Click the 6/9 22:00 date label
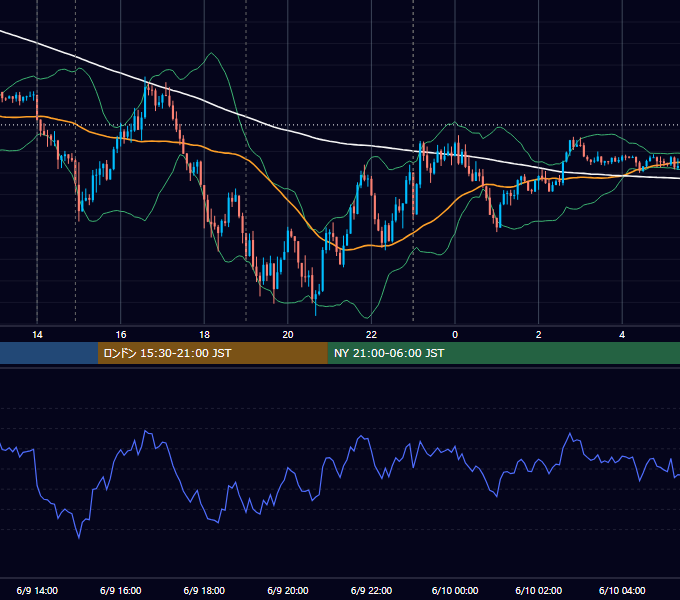The width and height of the screenshot is (680, 600). click(371, 590)
